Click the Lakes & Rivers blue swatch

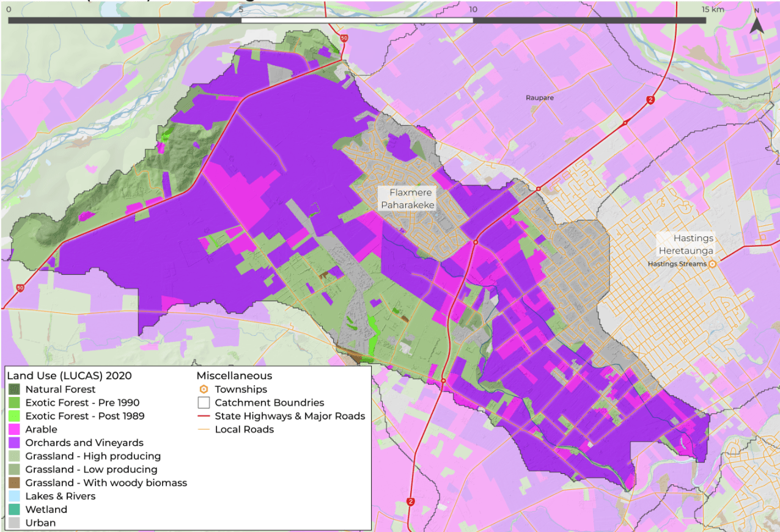point(15,496)
